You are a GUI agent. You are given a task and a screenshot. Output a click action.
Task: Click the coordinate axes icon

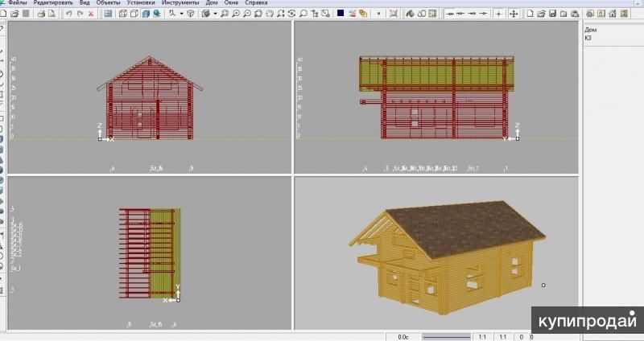[172, 14]
